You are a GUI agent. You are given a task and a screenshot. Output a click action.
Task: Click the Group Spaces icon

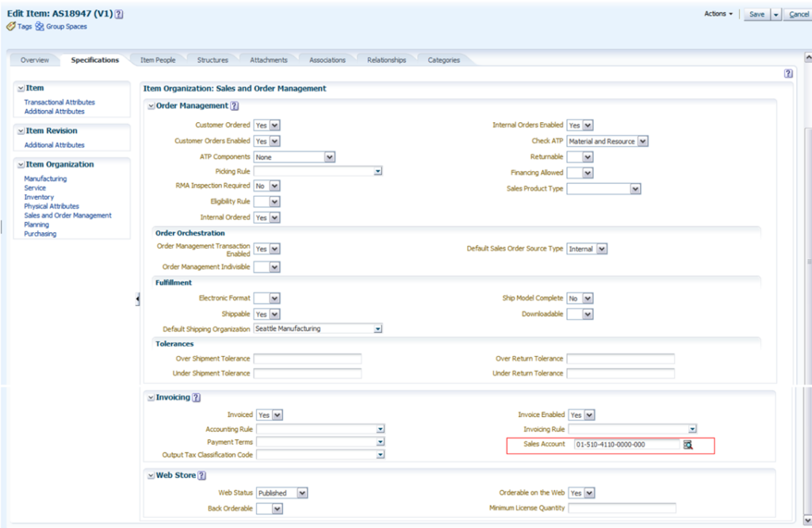tap(40, 27)
